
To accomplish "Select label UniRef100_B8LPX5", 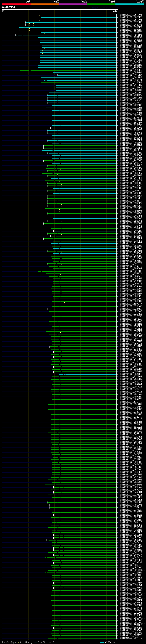I will pos(131,45).
